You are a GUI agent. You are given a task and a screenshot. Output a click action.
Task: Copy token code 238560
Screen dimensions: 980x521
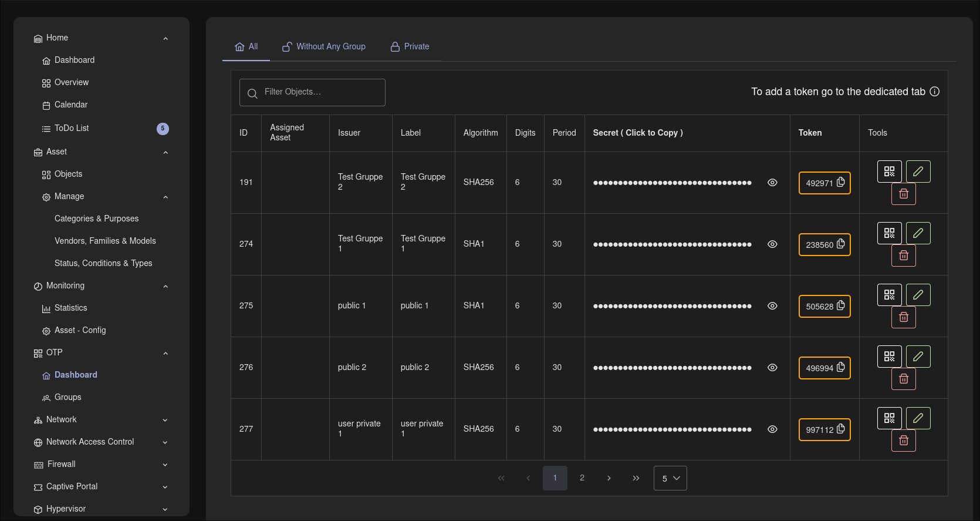[824, 245]
